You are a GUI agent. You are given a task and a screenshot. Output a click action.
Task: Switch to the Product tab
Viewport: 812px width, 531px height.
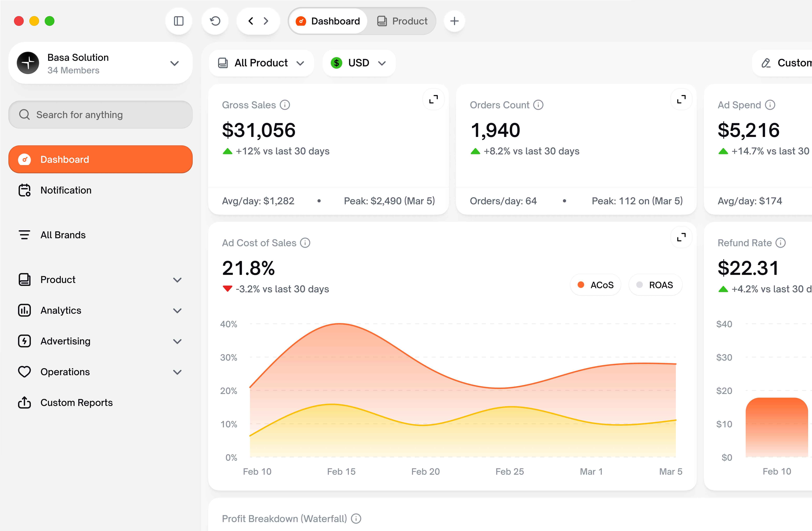pos(402,21)
